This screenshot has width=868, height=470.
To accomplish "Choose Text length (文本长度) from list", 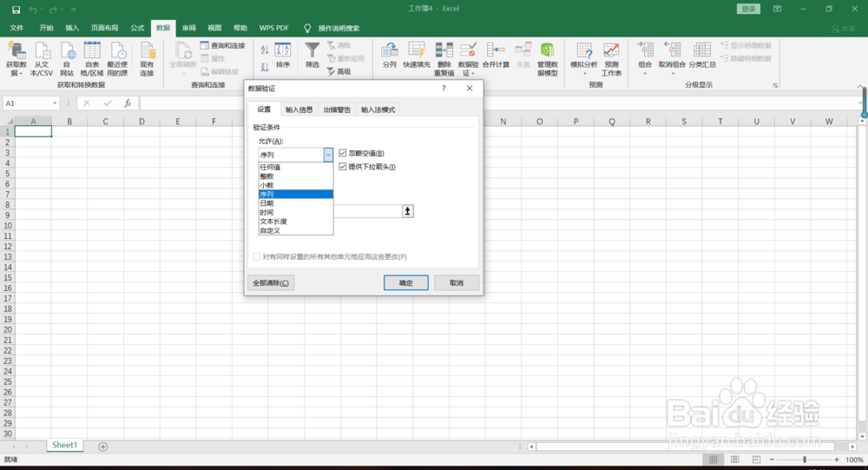I will (x=296, y=222).
